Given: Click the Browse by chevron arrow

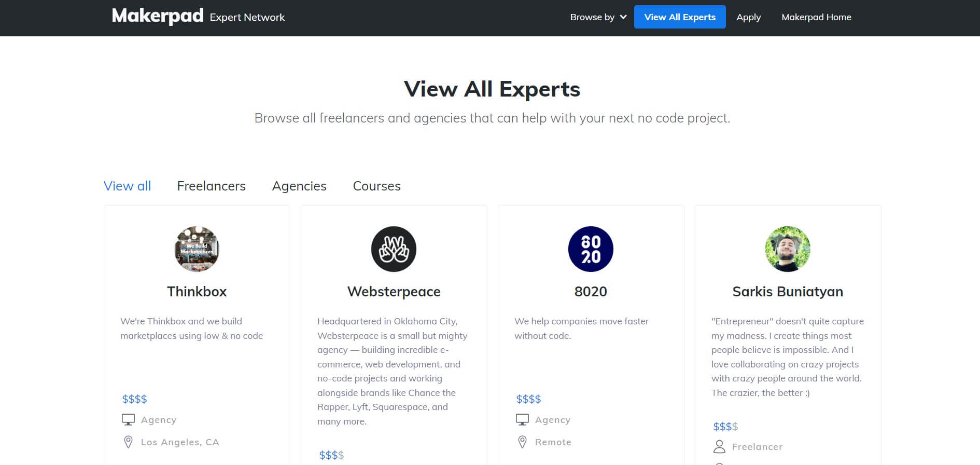Looking at the screenshot, I should click(623, 17).
